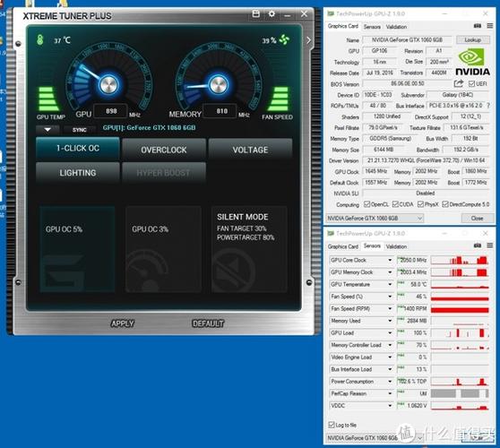Switch to Sensors tab in top GPU-Z window
500x448 pixels.
(372, 27)
